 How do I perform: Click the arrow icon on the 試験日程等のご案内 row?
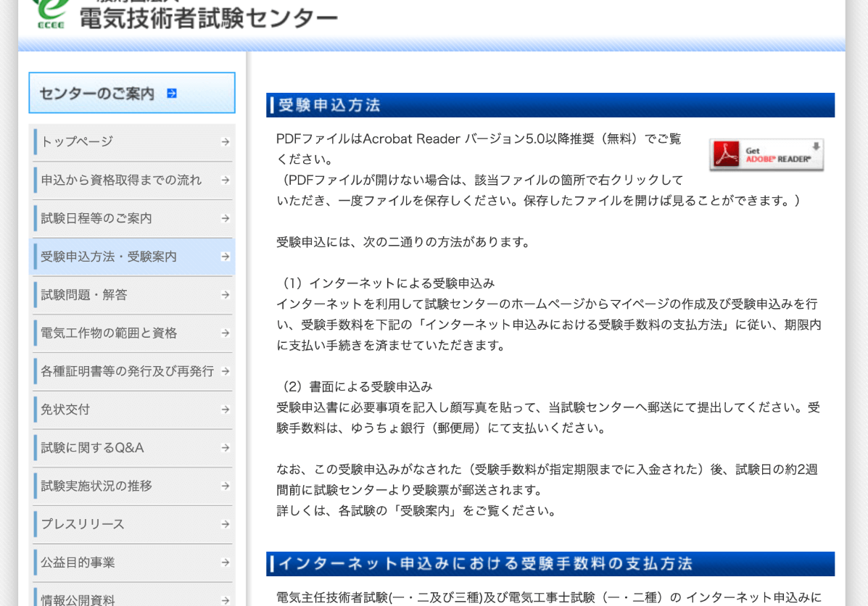coord(226,218)
